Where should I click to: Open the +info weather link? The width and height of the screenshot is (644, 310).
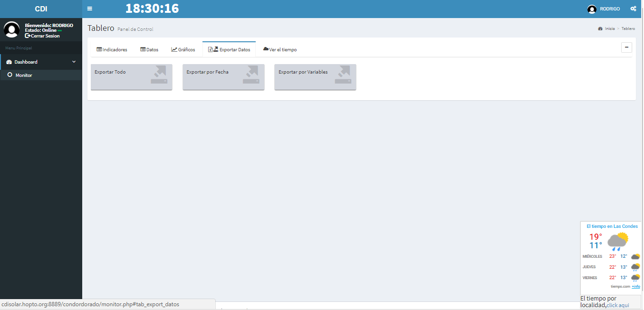(636, 286)
